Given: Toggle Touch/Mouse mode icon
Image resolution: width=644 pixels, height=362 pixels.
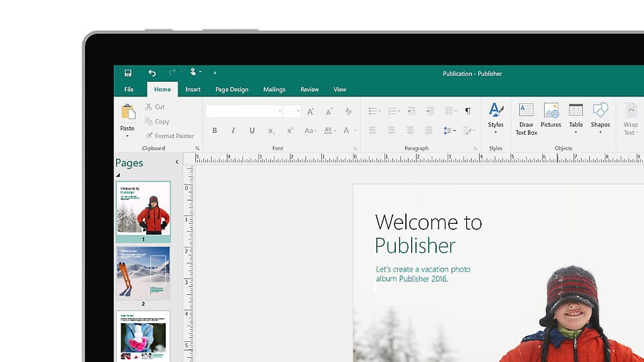Looking at the screenshot, I should point(193,72).
